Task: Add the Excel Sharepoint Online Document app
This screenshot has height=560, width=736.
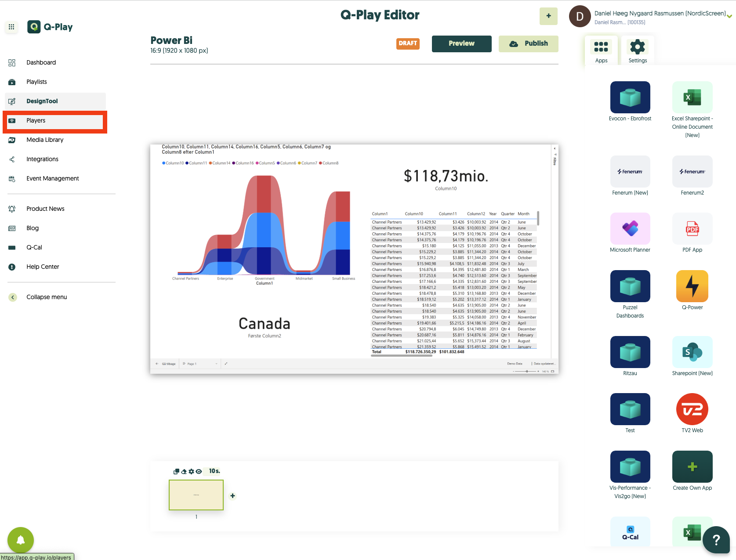Action: click(x=692, y=97)
